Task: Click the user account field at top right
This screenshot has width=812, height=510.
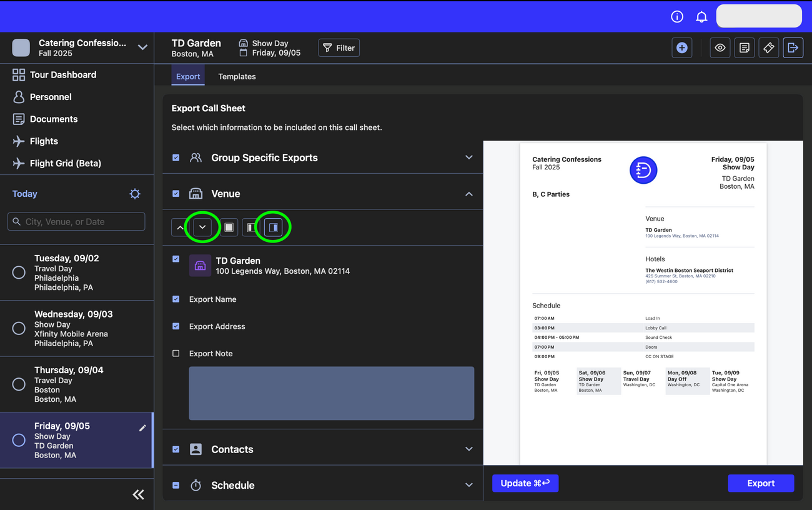Action: click(x=759, y=16)
